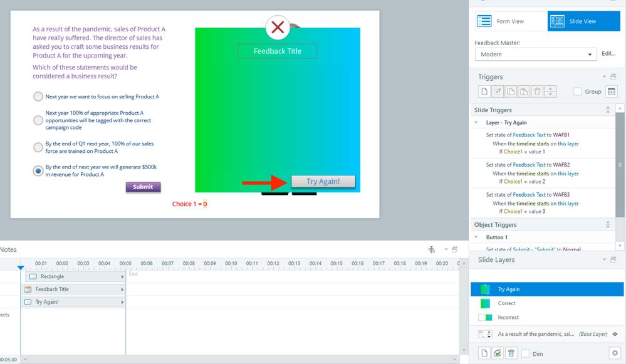Open the Feedback Master dropdown showing Modern
626x364 pixels.
tap(536, 55)
